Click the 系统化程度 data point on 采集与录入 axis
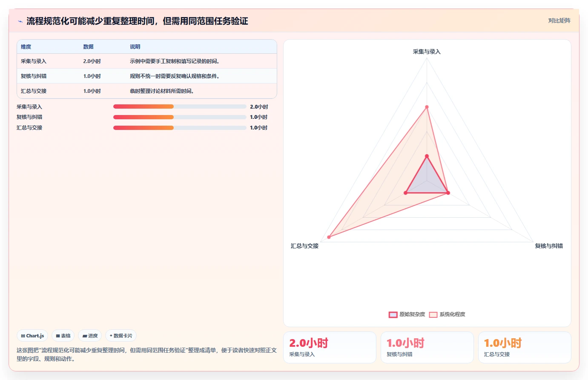 pyautogui.click(x=427, y=107)
